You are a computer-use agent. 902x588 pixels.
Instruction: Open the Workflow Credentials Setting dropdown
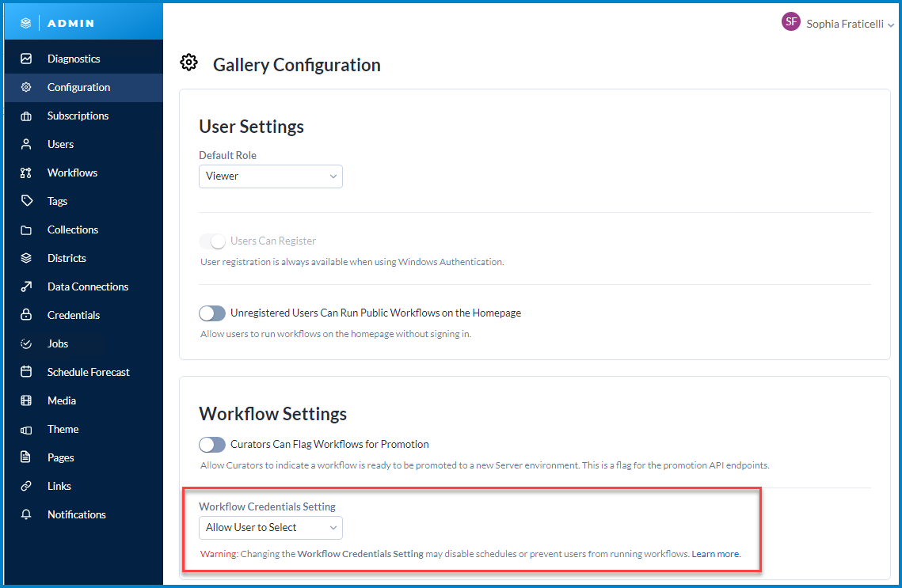click(x=270, y=528)
